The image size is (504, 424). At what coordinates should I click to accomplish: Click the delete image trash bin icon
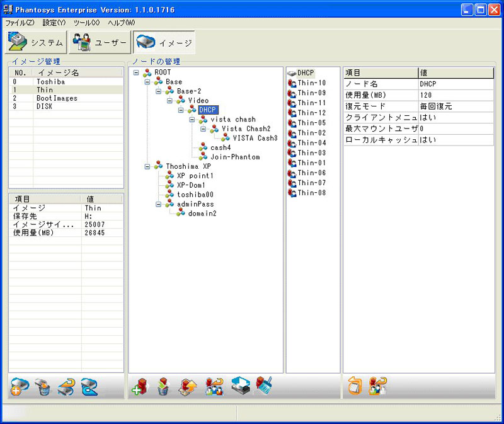point(43,387)
